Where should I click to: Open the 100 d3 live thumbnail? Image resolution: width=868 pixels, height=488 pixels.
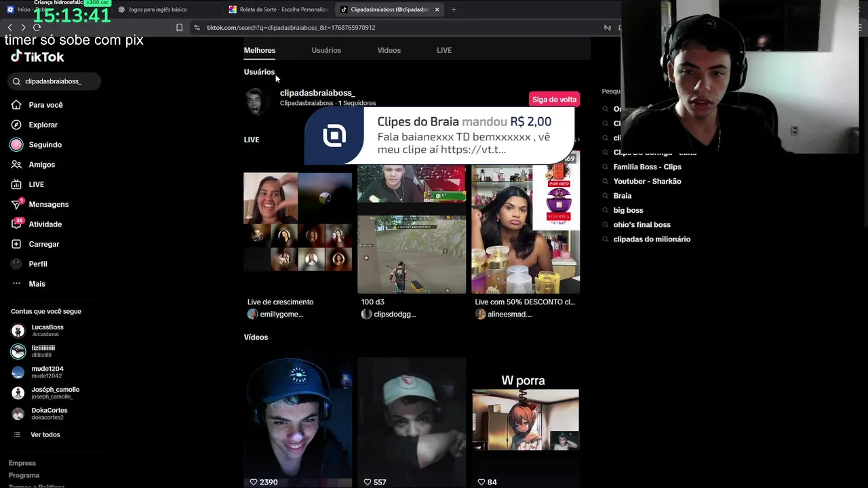pyautogui.click(x=412, y=228)
